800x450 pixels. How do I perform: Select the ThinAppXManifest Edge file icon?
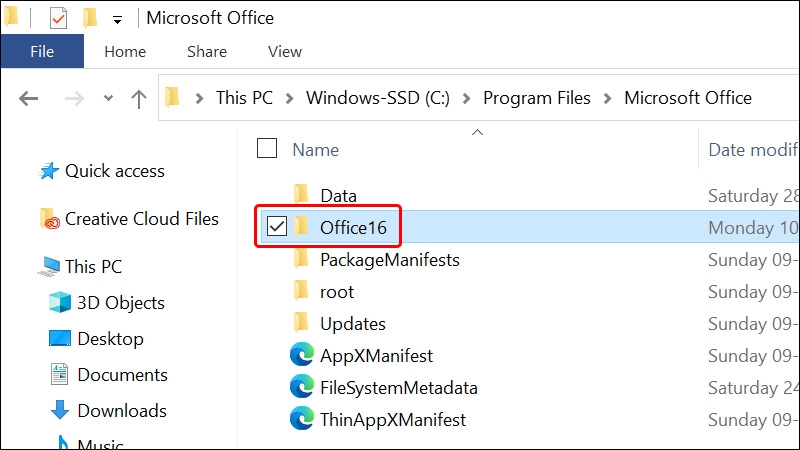pyautogui.click(x=302, y=419)
